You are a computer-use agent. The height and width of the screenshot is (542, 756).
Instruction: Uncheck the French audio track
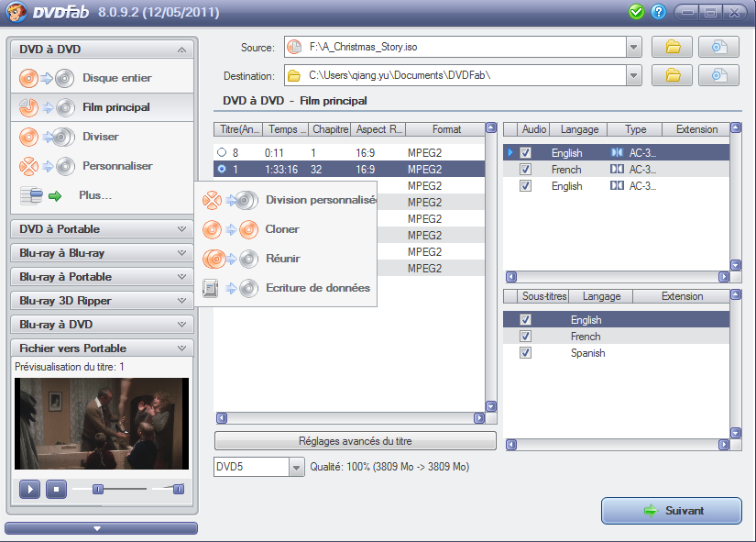pyautogui.click(x=524, y=169)
